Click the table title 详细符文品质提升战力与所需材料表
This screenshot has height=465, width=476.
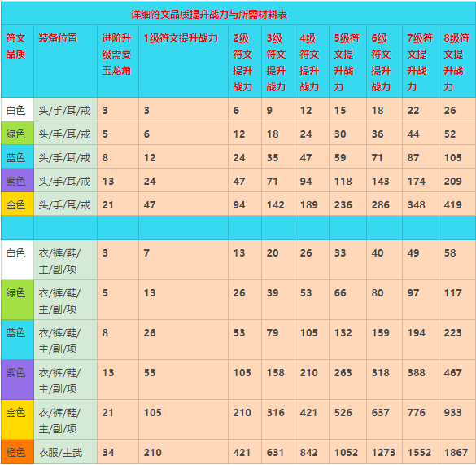coord(209,15)
